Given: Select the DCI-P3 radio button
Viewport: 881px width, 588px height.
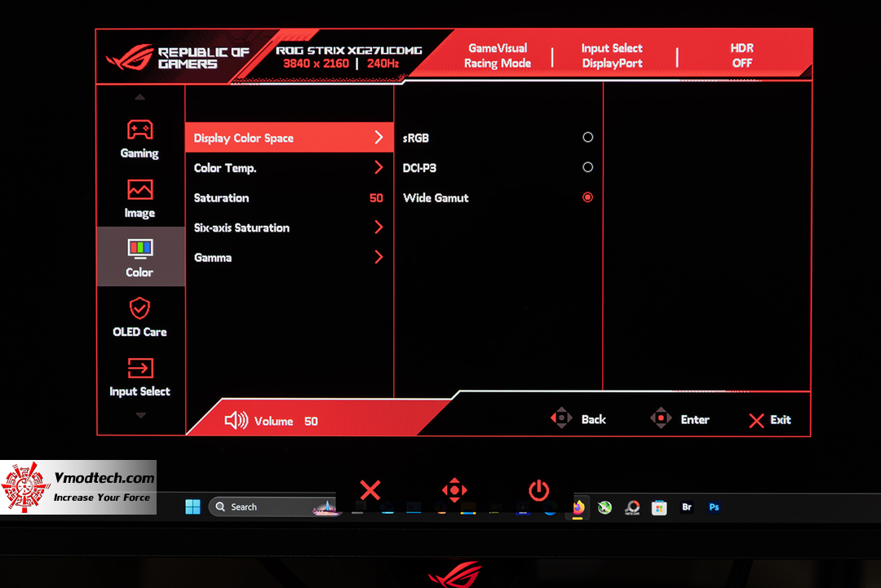Looking at the screenshot, I should [587, 167].
